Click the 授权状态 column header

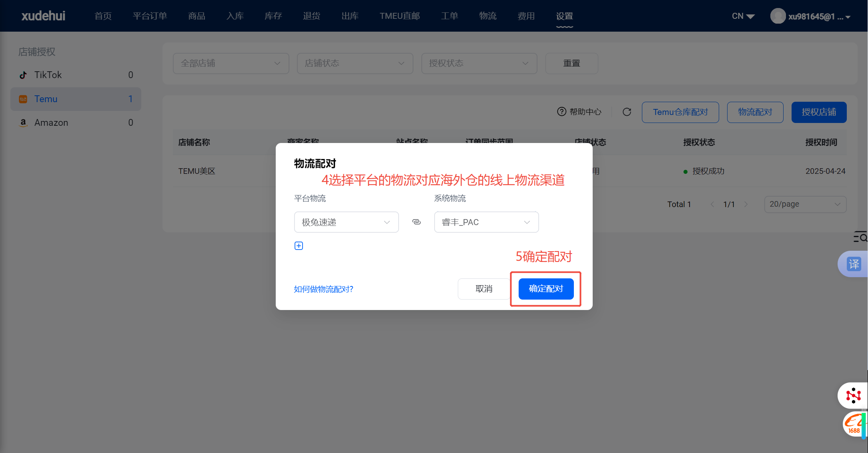tap(699, 142)
